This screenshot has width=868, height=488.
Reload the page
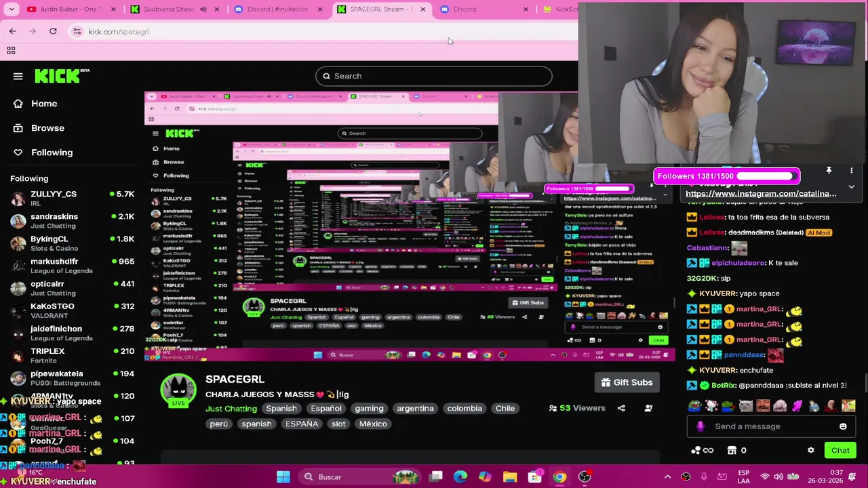pos(53,31)
